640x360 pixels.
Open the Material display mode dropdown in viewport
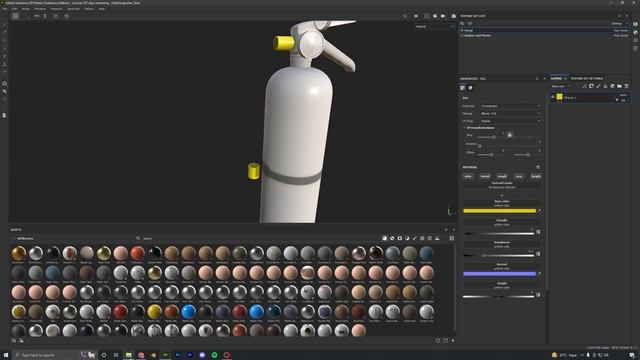coord(435,27)
